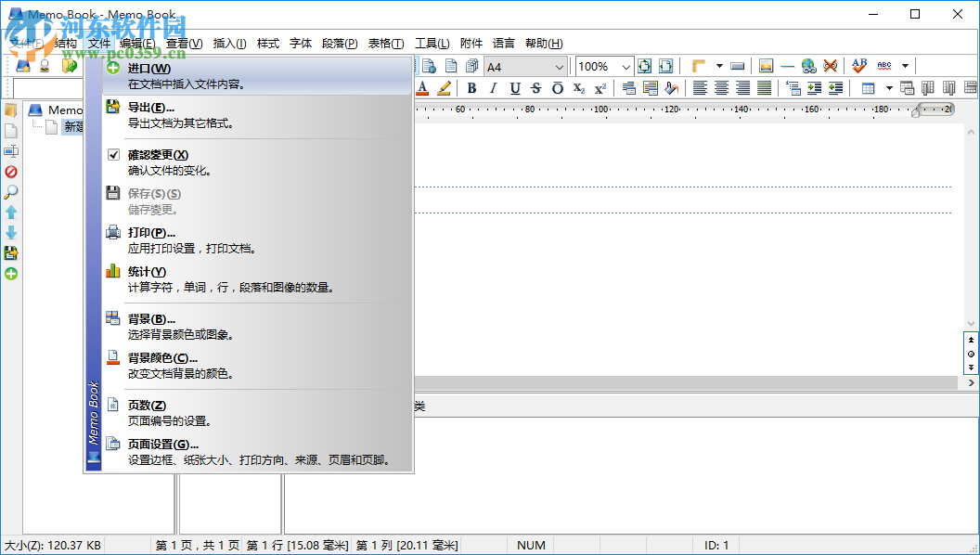Click the paint bucket fill icon
Screen dimensions: 980x555
[x=671, y=88]
